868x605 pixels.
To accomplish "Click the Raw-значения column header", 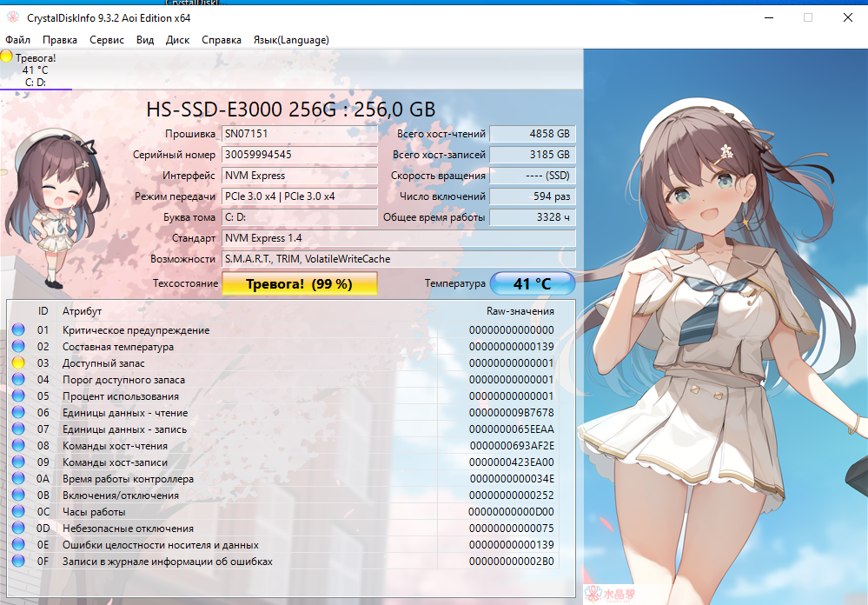I will point(520,311).
